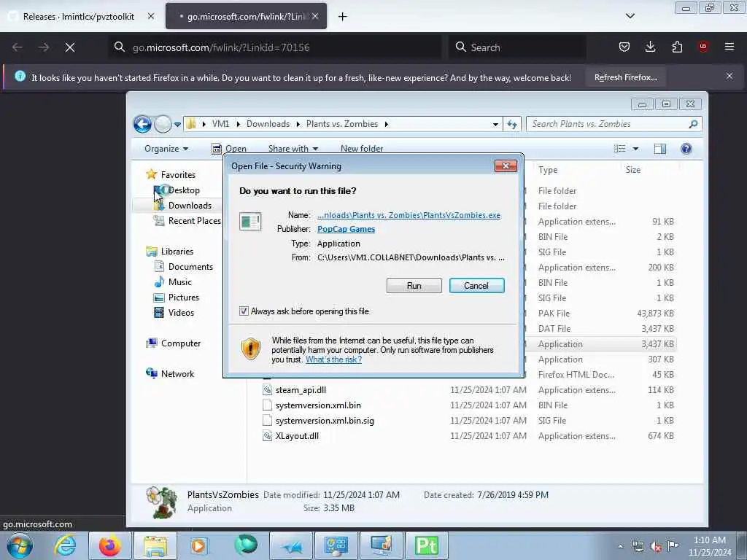Expand the address bar previous locations dropdown
Screen dimensions: 747x560
[x=495, y=124]
